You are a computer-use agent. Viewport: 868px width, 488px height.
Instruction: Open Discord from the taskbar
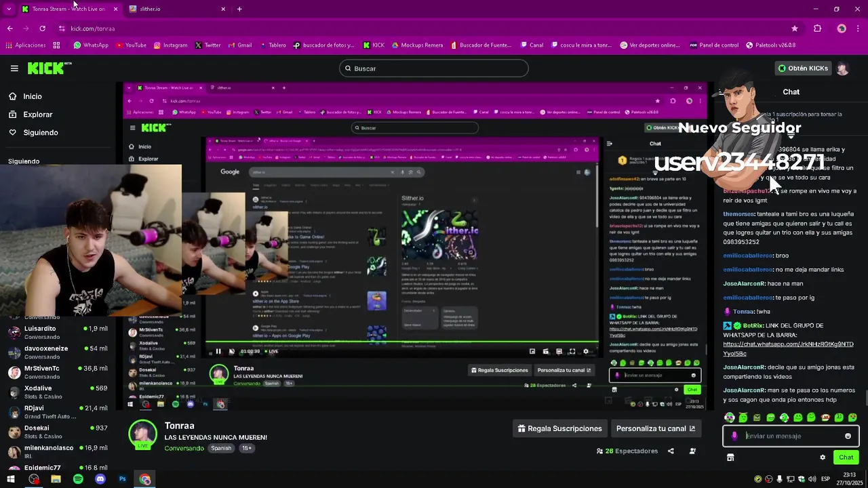[x=100, y=479]
